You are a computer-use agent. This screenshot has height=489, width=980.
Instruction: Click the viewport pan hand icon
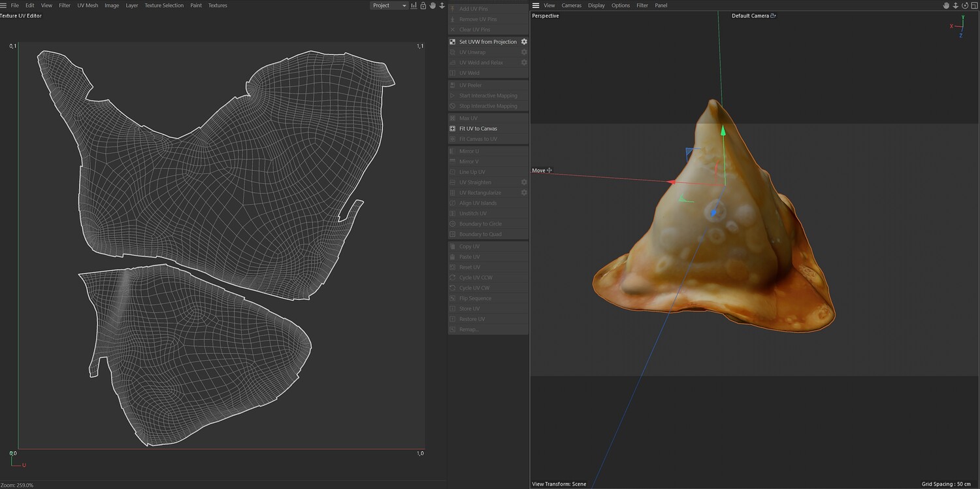coord(946,5)
